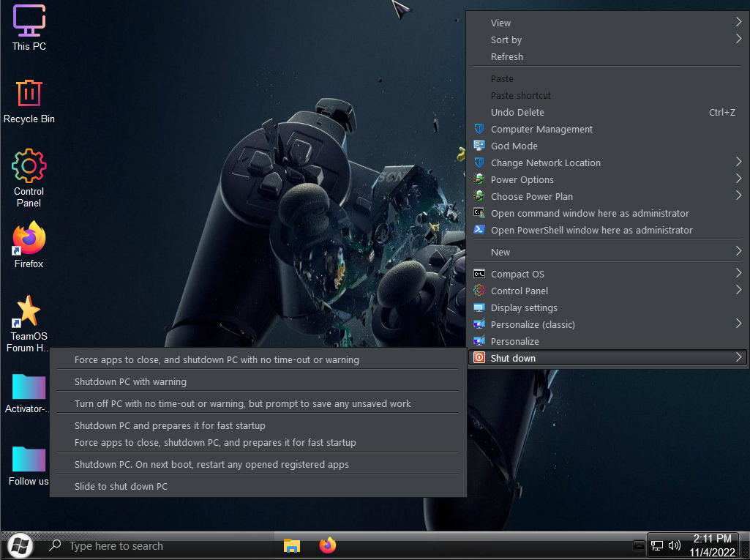750x560 pixels.
Task: Select the Control Panel desktop icon
Action: point(29,178)
